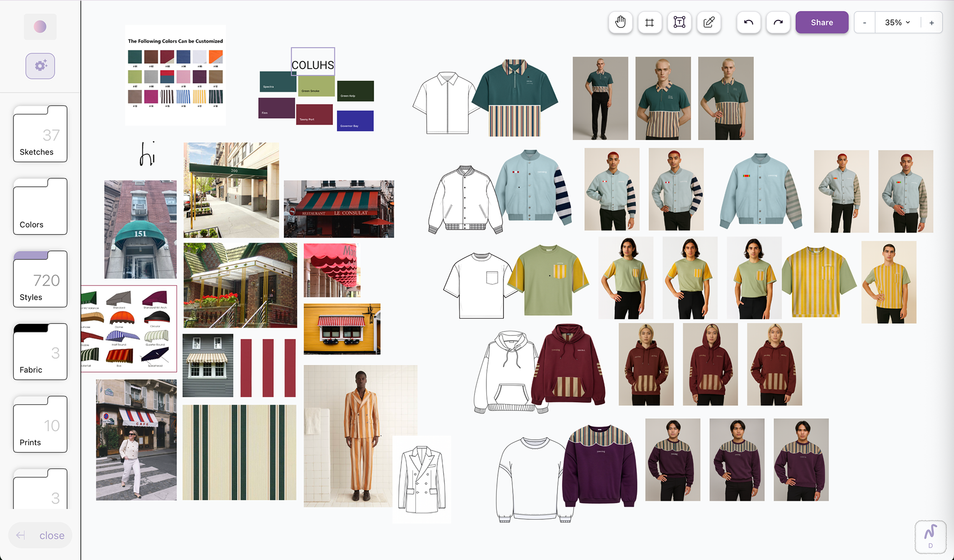954x560 pixels.
Task: Open the AI settings gear icon
Action: pos(40,66)
